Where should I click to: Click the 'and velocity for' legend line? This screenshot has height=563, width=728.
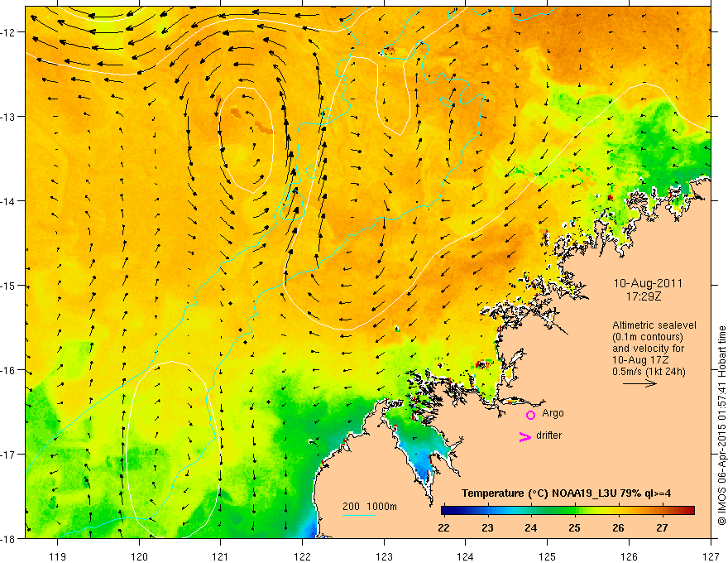648,349
